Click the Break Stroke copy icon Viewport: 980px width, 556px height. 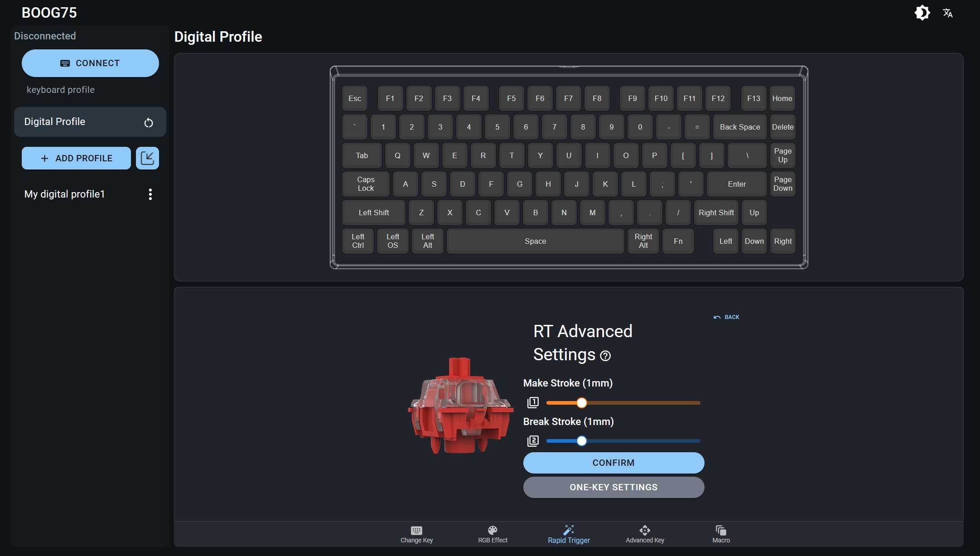533,441
